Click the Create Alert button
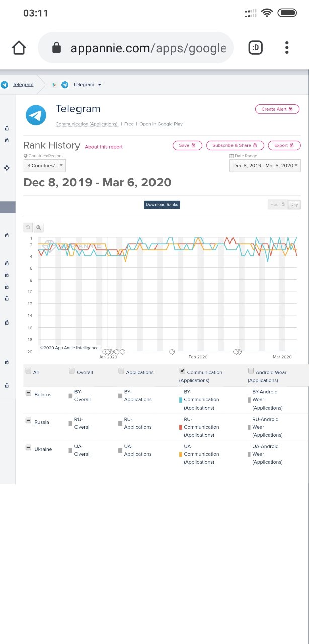 [x=277, y=109]
